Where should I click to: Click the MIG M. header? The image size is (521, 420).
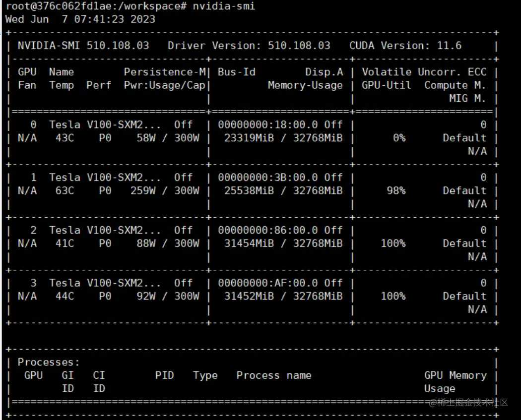(x=467, y=98)
